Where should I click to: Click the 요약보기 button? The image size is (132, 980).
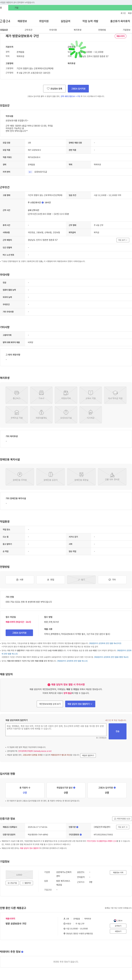[118, 926]
